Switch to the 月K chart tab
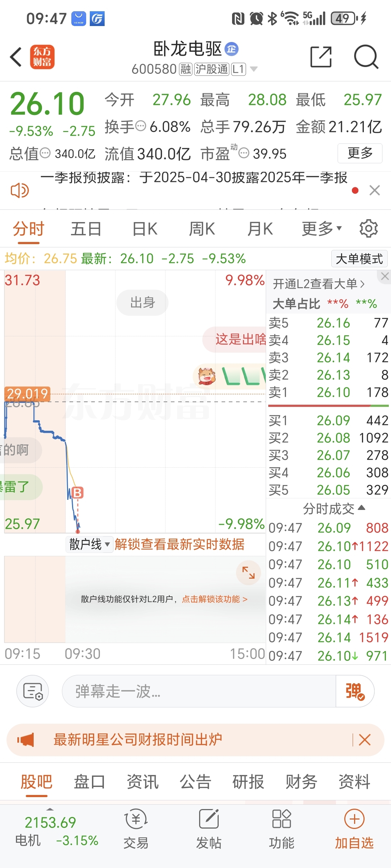Image resolution: width=391 pixels, height=868 pixels. click(260, 229)
